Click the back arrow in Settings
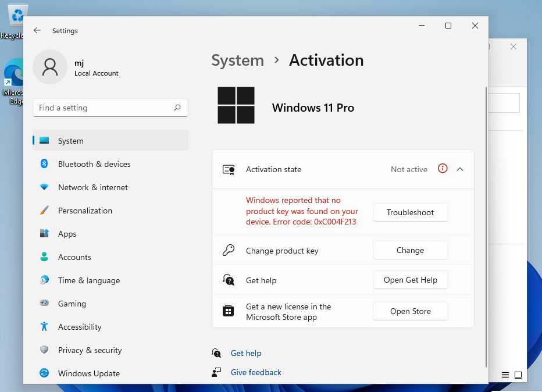 point(37,30)
